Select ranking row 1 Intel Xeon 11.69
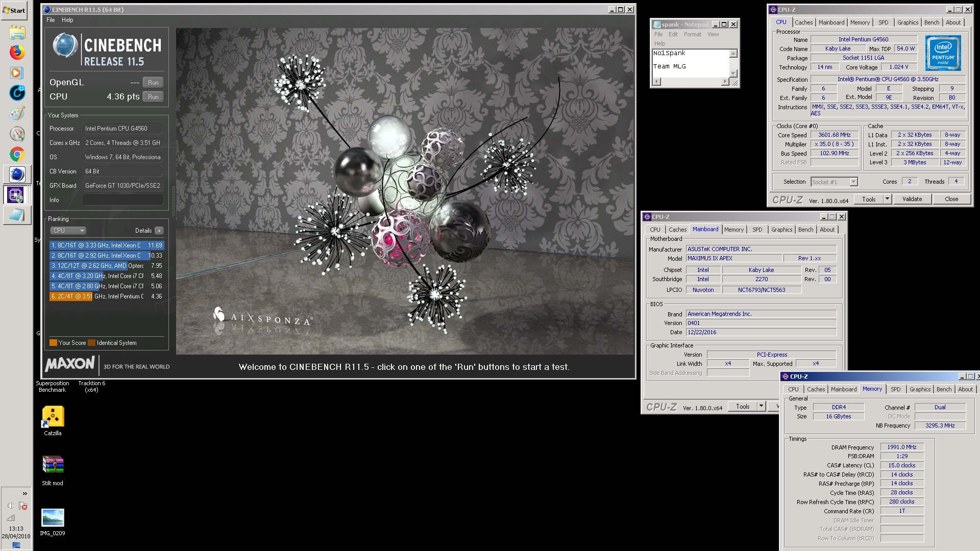The height and width of the screenshot is (551, 980). pos(107,245)
